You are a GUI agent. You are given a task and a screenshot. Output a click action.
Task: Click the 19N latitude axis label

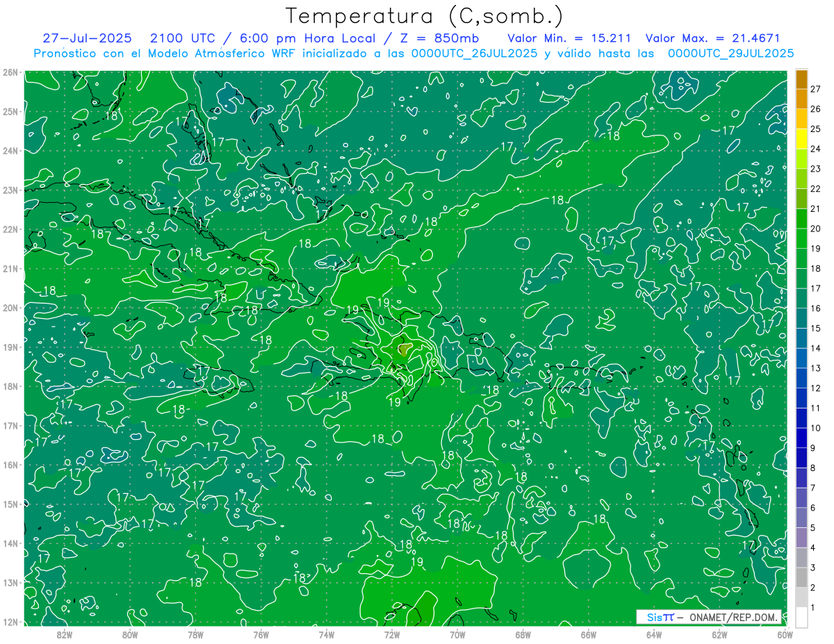coord(10,347)
